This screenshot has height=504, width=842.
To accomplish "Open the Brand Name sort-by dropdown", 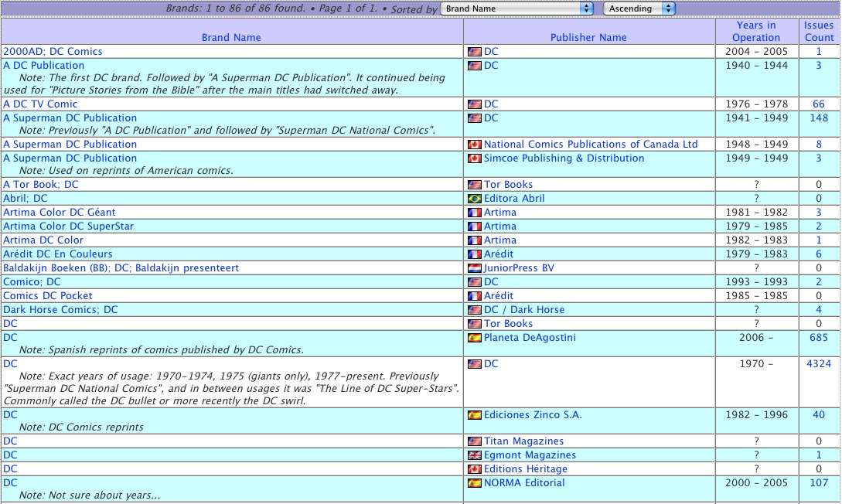I will (516, 9).
